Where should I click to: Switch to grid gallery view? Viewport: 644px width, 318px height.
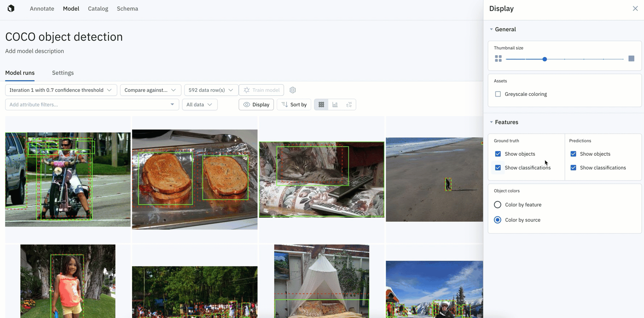pos(321,105)
